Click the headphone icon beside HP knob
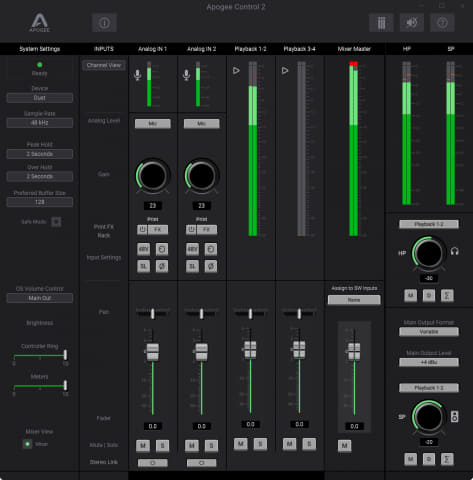 point(455,251)
